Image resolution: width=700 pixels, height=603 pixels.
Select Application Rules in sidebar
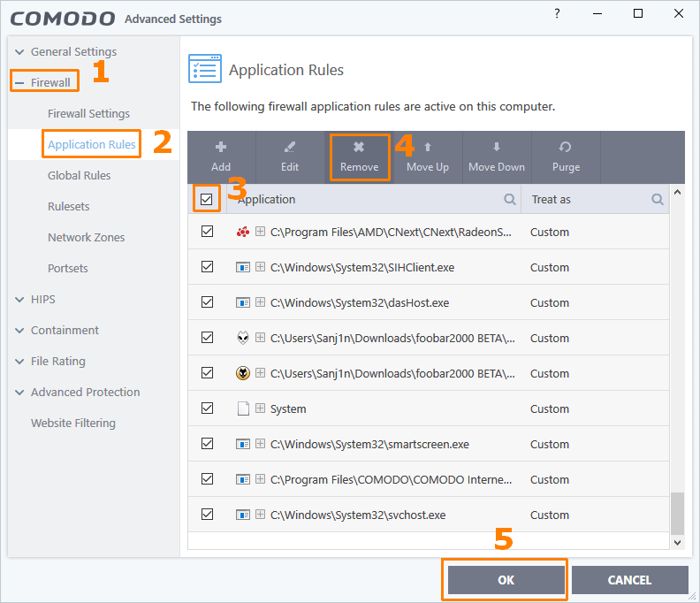pos(92,144)
